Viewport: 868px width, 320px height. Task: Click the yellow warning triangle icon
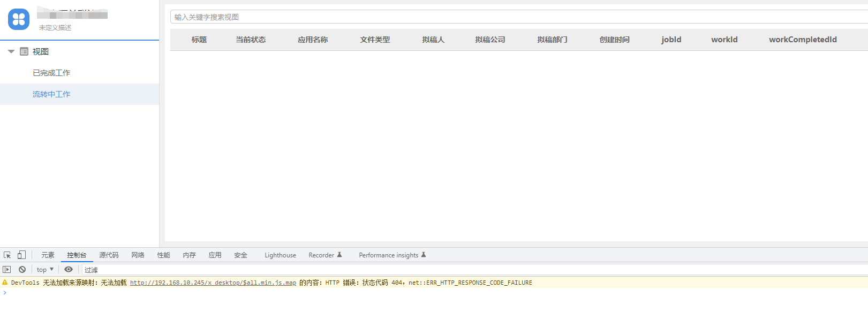click(x=5, y=283)
